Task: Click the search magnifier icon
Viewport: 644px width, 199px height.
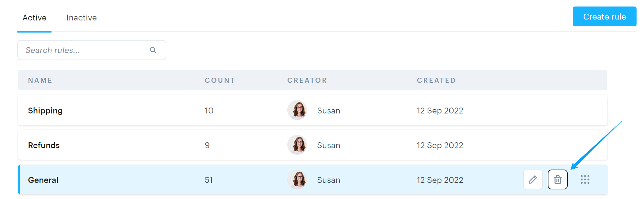Action: click(153, 50)
